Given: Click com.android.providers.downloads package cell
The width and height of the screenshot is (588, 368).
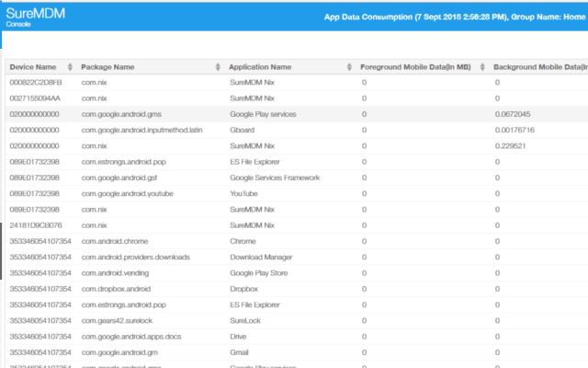Looking at the screenshot, I should pyautogui.click(x=136, y=257).
